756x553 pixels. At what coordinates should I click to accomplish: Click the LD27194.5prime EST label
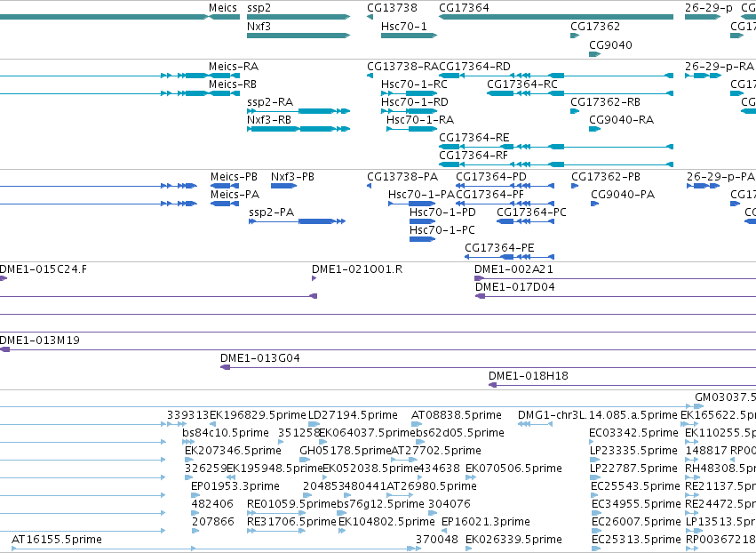(x=353, y=415)
